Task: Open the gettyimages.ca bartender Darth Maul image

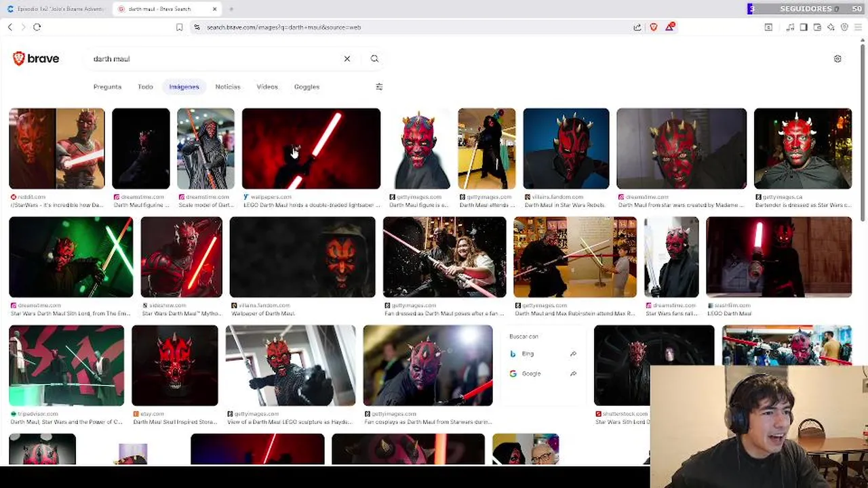Action: tap(803, 148)
